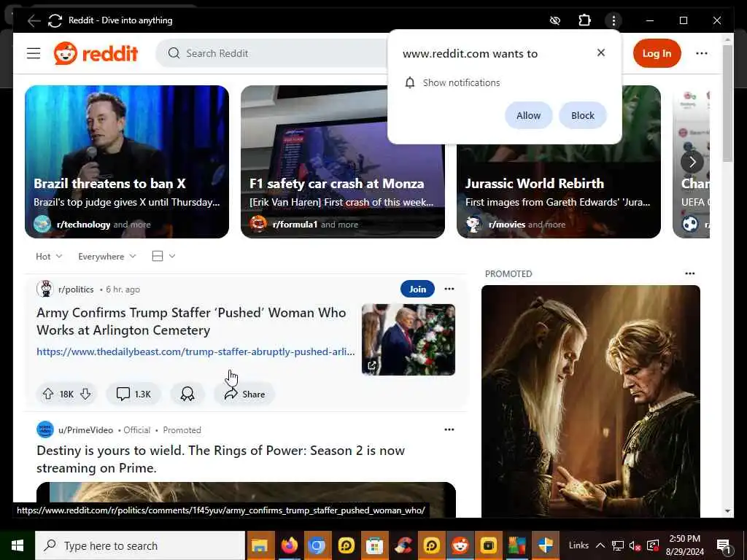Click the Log In button

point(657,53)
